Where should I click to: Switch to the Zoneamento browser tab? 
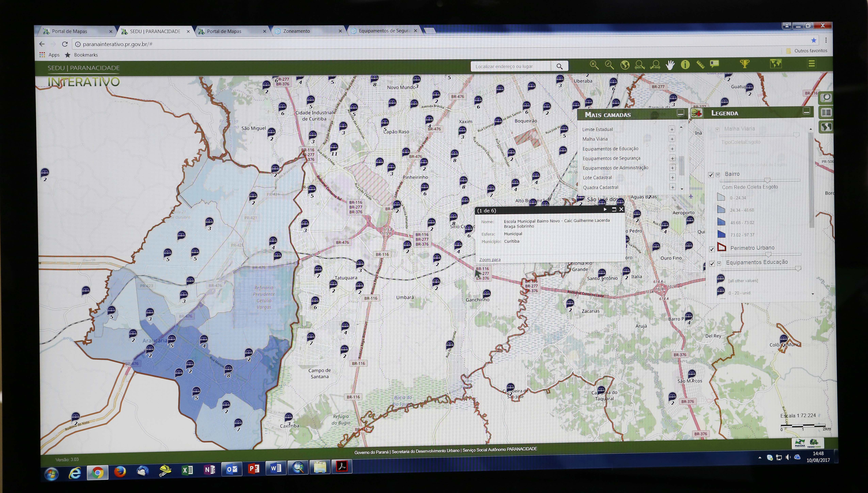click(x=296, y=31)
